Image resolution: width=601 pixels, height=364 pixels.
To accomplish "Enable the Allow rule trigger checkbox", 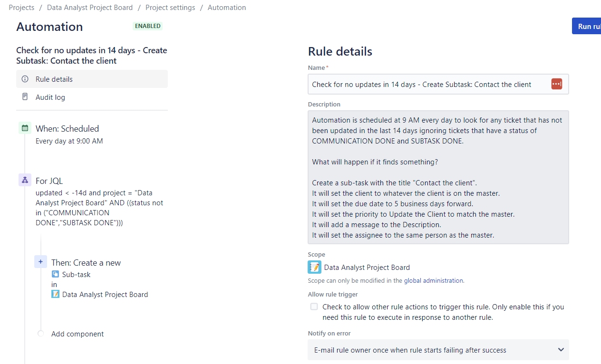I will 314,307.
